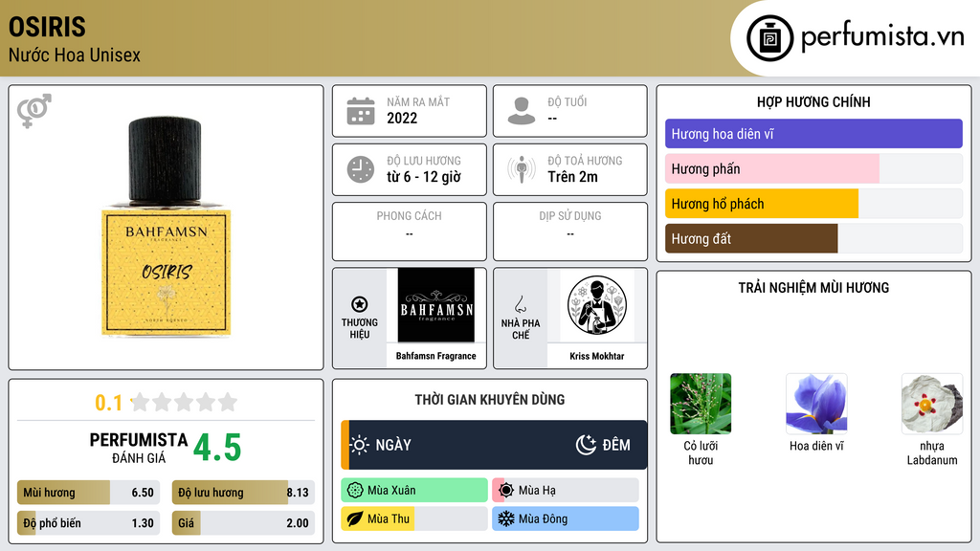Click the Dịp sử dụng card

(570, 231)
